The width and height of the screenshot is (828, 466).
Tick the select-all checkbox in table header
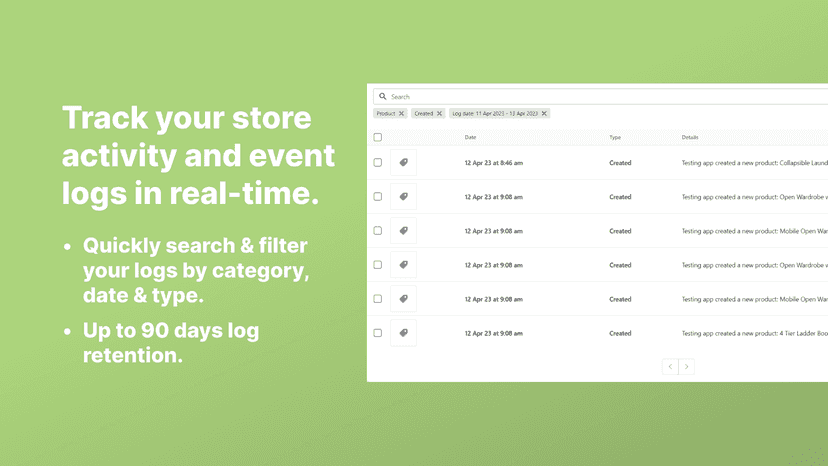point(378,137)
